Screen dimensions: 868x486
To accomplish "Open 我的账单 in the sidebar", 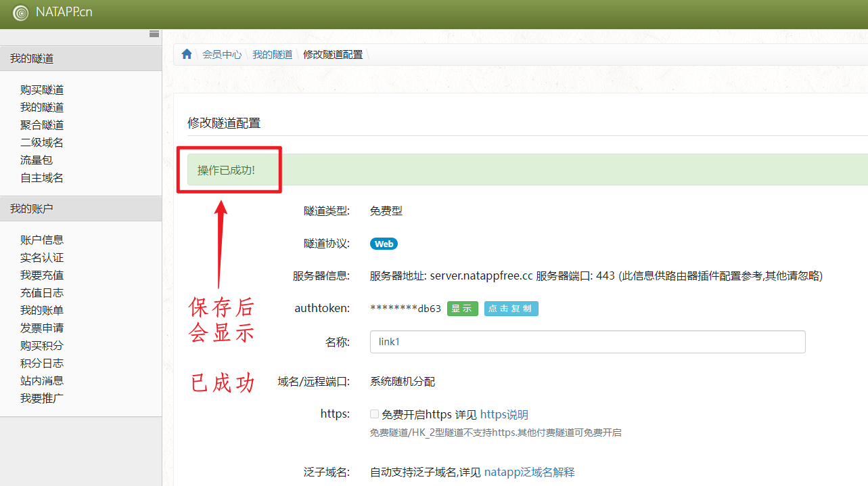I will coord(42,310).
